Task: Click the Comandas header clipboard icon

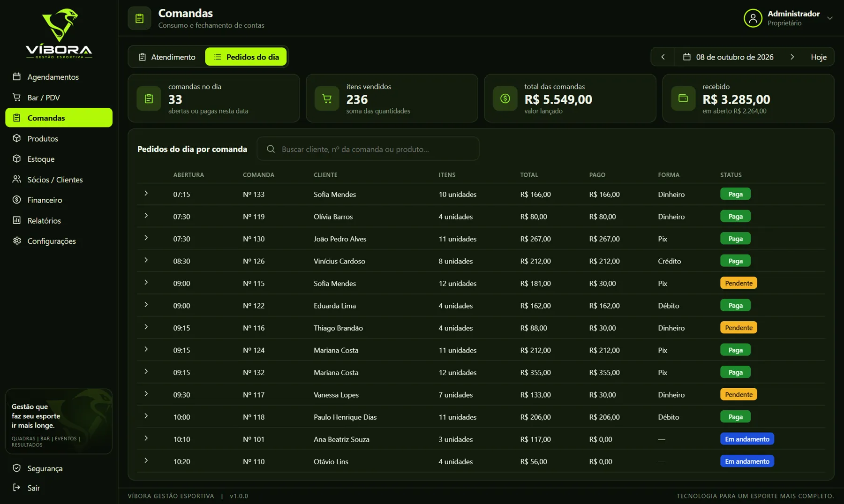Action: coord(139,18)
